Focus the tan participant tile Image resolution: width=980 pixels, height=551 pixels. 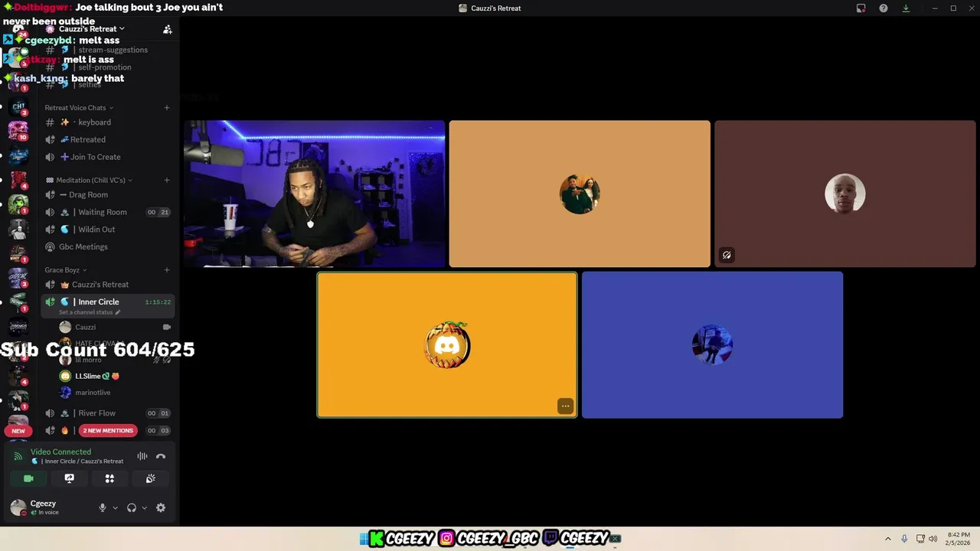point(580,194)
